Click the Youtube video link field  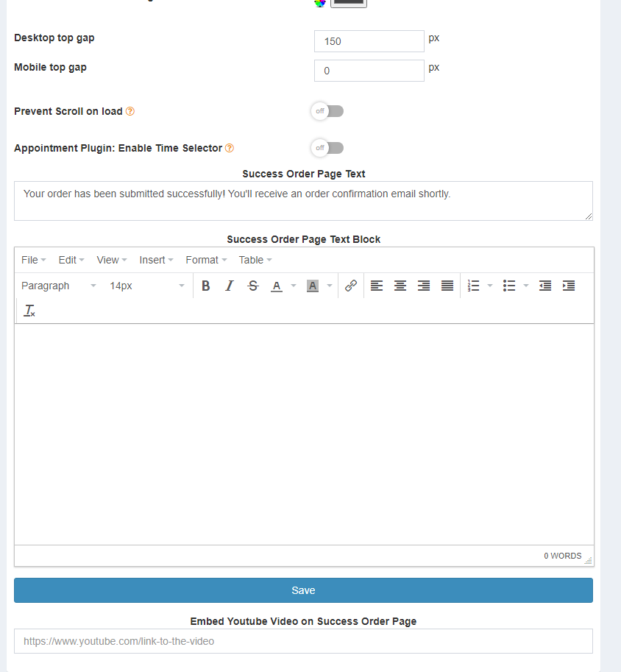pos(303,641)
